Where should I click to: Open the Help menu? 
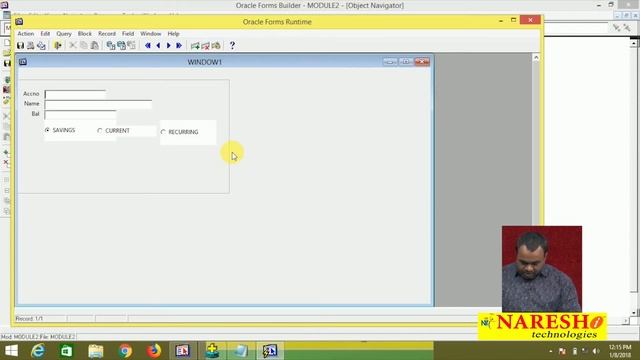(173, 33)
